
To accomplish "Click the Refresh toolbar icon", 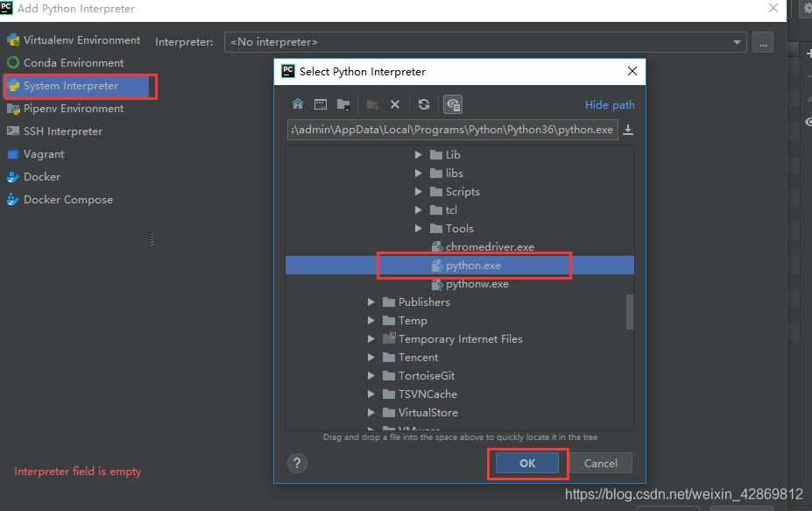I will pyautogui.click(x=424, y=104).
